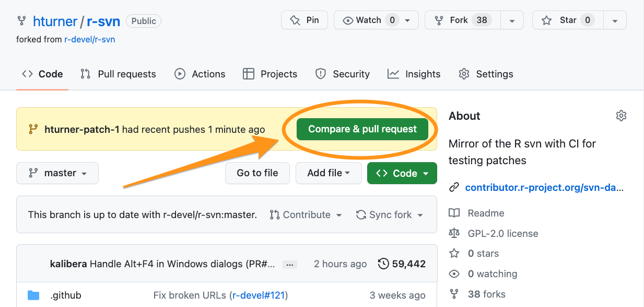
Task: Click Compare & pull request button
Action: 362,129
